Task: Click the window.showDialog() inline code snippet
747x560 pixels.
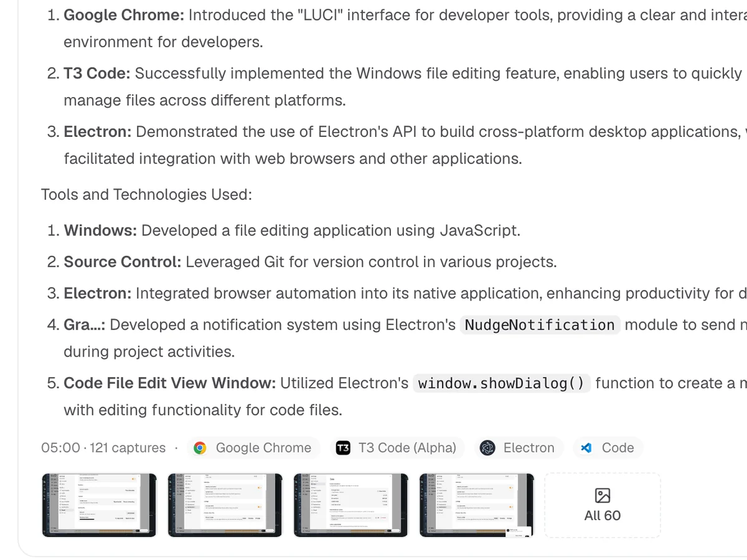Action: coord(502,383)
